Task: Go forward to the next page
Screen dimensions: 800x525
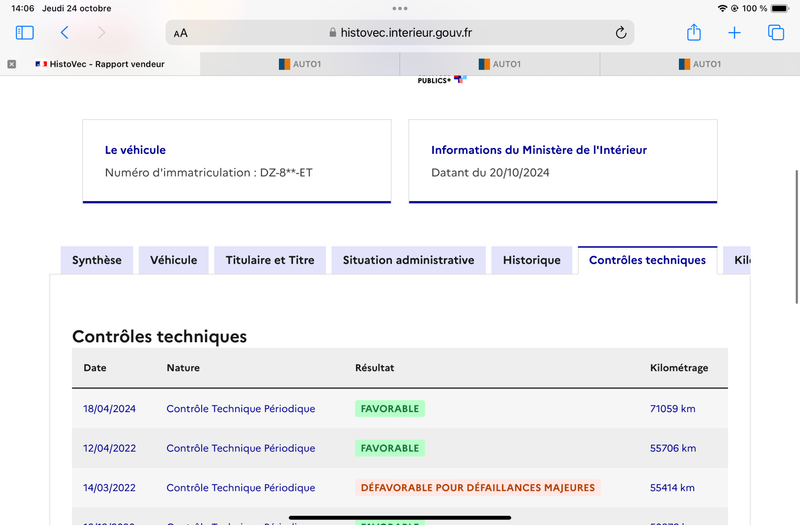Action: tap(101, 33)
